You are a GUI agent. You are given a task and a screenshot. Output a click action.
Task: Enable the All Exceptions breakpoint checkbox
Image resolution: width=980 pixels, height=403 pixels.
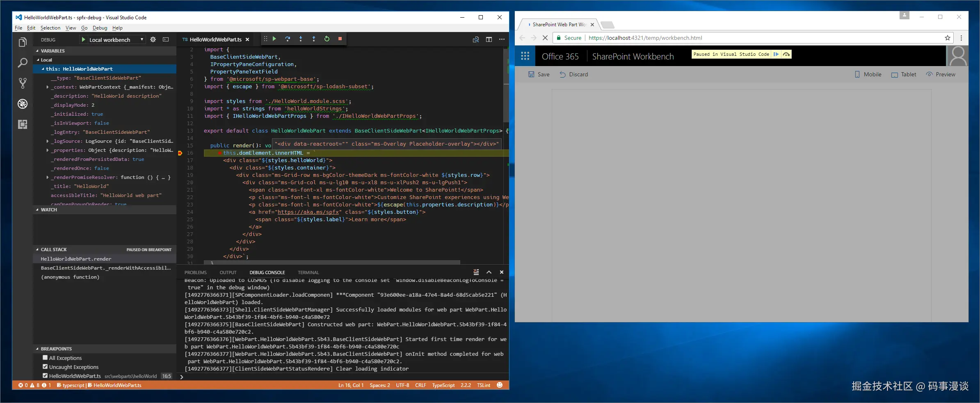click(45, 357)
